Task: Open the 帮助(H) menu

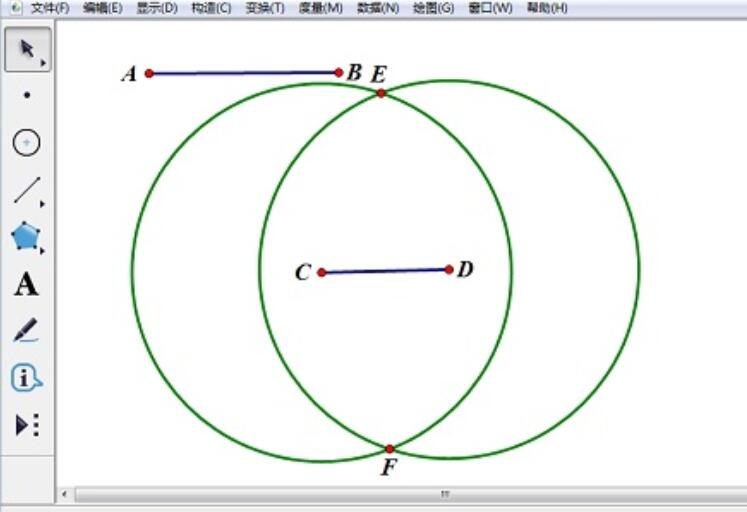Action: (x=547, y=8)
